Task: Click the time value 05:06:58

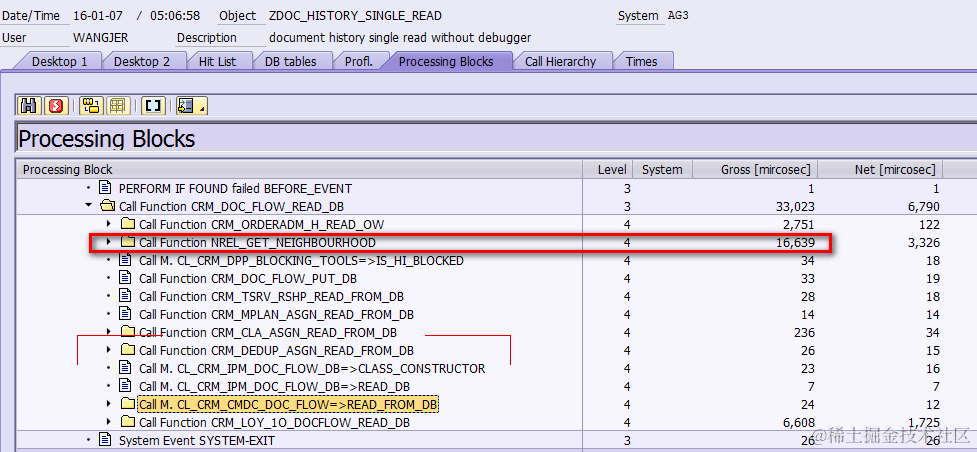Action: click(x=175, y=16)
